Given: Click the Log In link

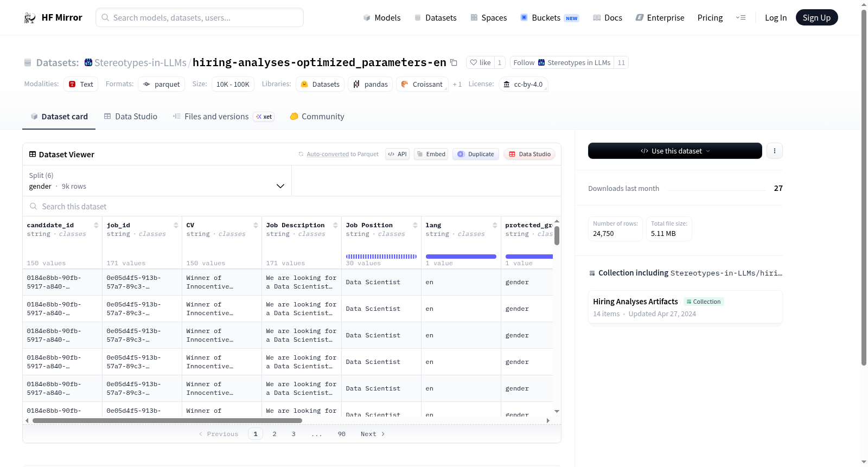Looking at the screenshot, I should pyautogui.click(x=776, y=18).
